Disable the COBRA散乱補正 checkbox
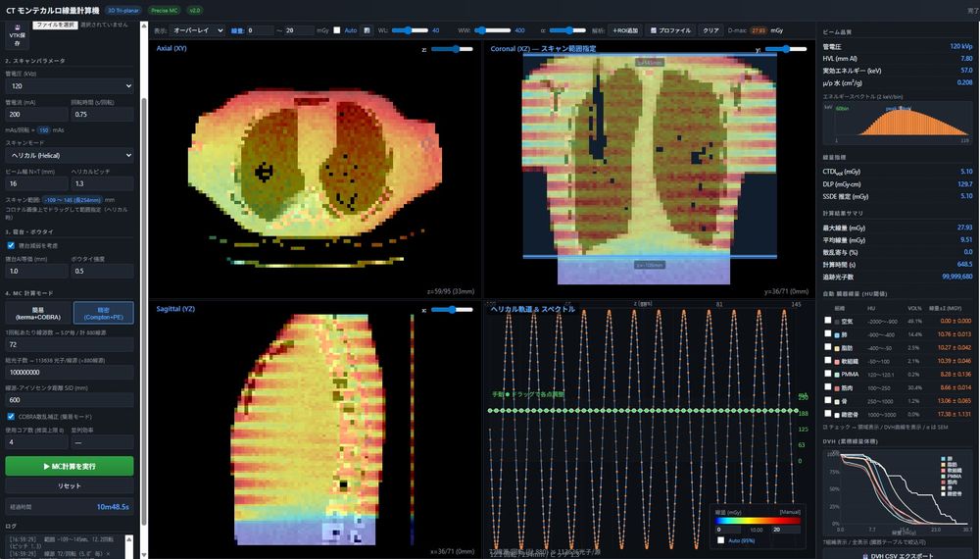This screenshot has height=559, width=980. click(x=11, y=417)
